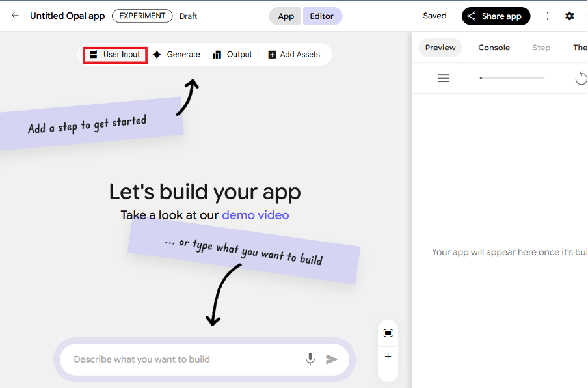Viewport: 588px width, 388px height.
Task: Click Add Assets in the toolbar
Action: [294, 55]
